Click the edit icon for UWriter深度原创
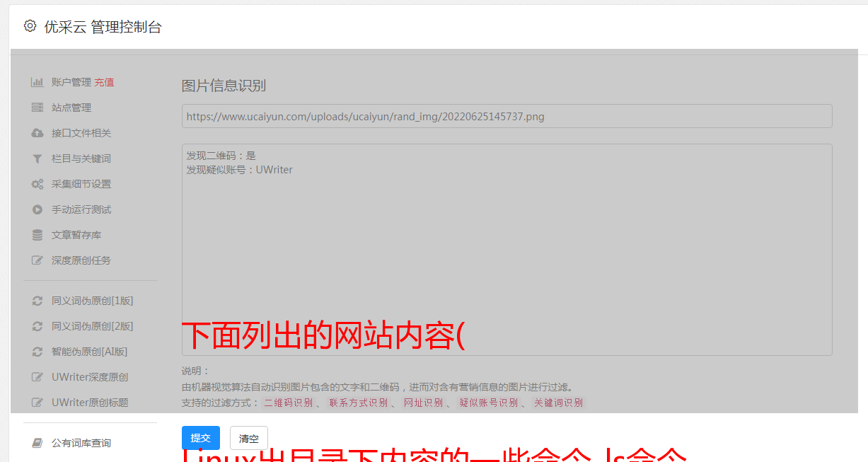The height and width of the screenshot is (462, 868). (x=37, y=377)
